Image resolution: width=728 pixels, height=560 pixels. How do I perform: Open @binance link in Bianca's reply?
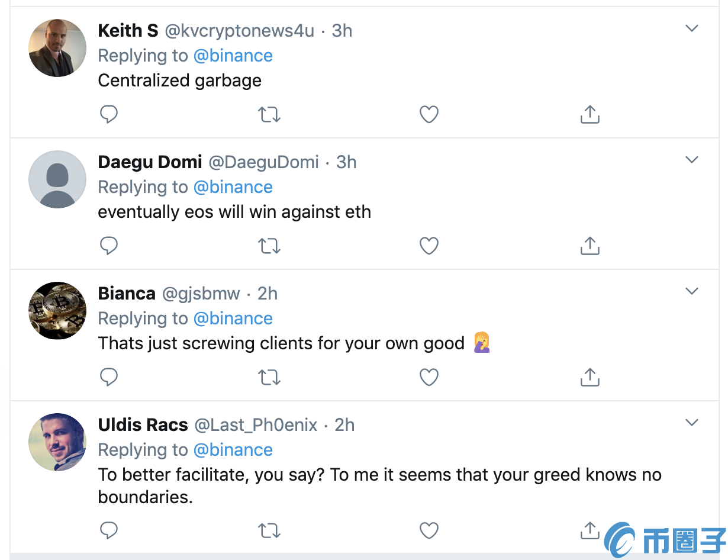(233, 318)
